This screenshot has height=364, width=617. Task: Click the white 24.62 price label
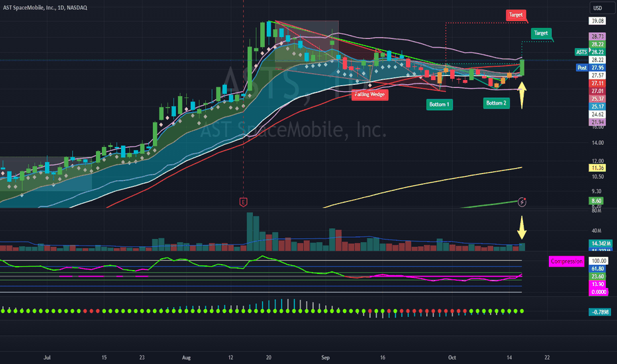pyautogui.click(x=597, y=114)
